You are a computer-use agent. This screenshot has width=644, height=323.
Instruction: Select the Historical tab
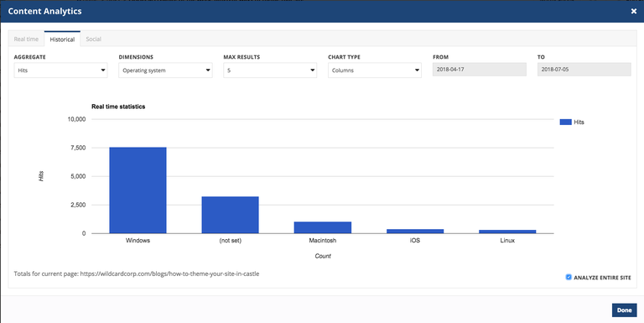62,39
